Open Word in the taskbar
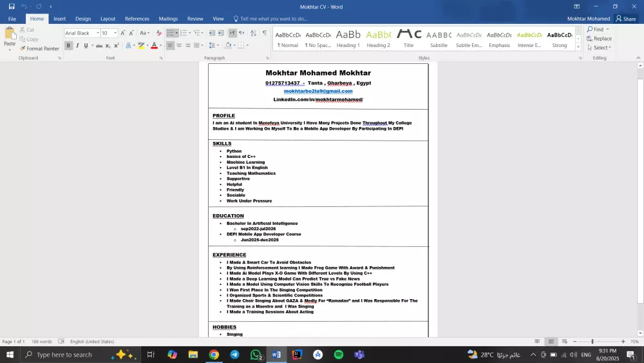This screenshot has height=363, width=644. pos(276,355)
